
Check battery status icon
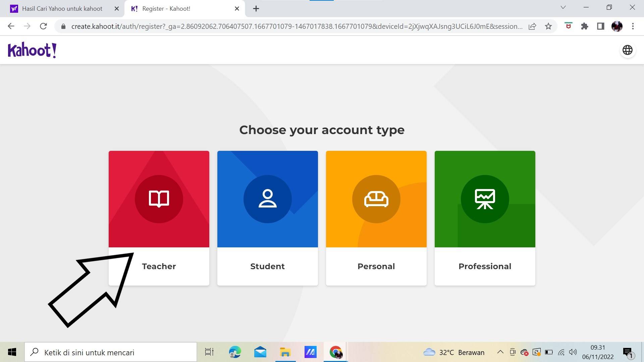point(549,352)
